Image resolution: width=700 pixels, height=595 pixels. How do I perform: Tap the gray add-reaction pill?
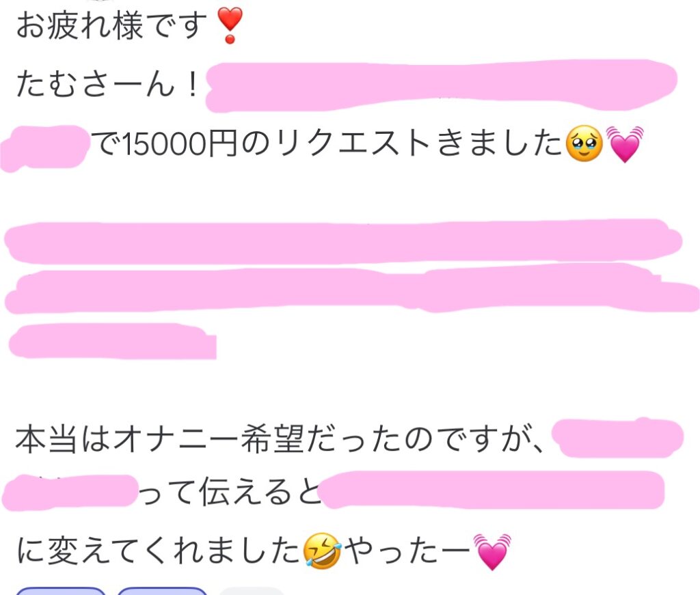[x=252, y=592]
